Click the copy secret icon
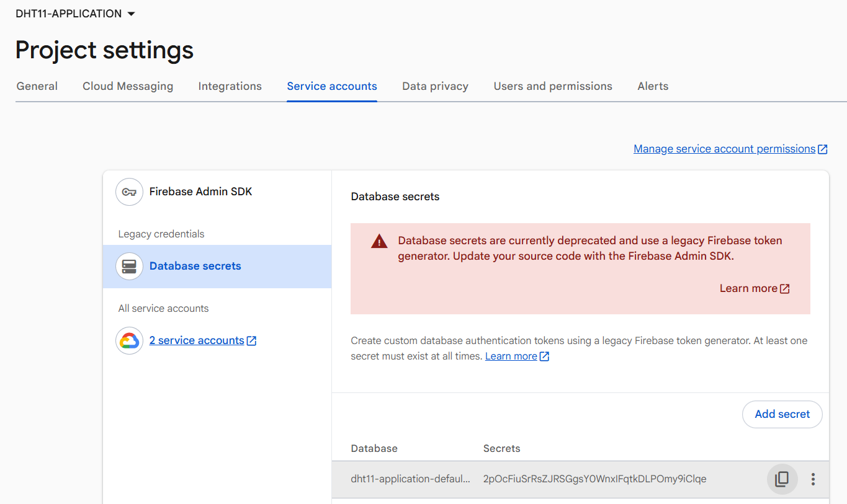The height and width of the screenshot is (504, 847). tap(782, 479)
